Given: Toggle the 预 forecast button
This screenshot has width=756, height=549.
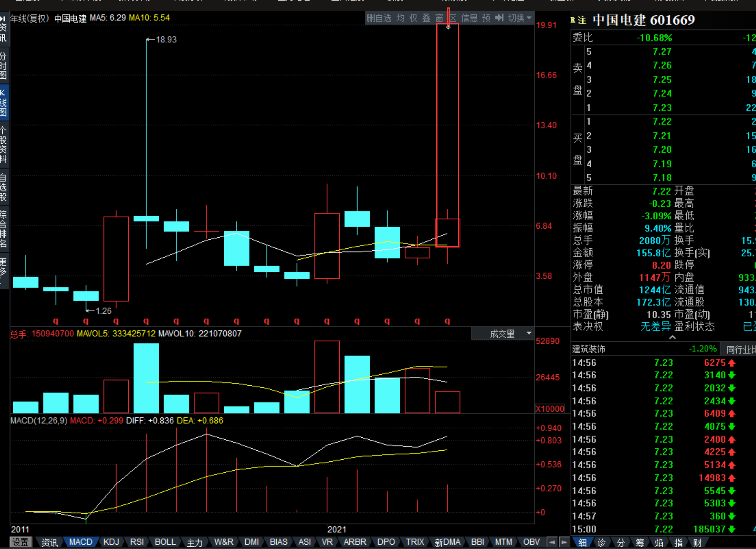Looking at the screenshot, I should coord(486,18).
